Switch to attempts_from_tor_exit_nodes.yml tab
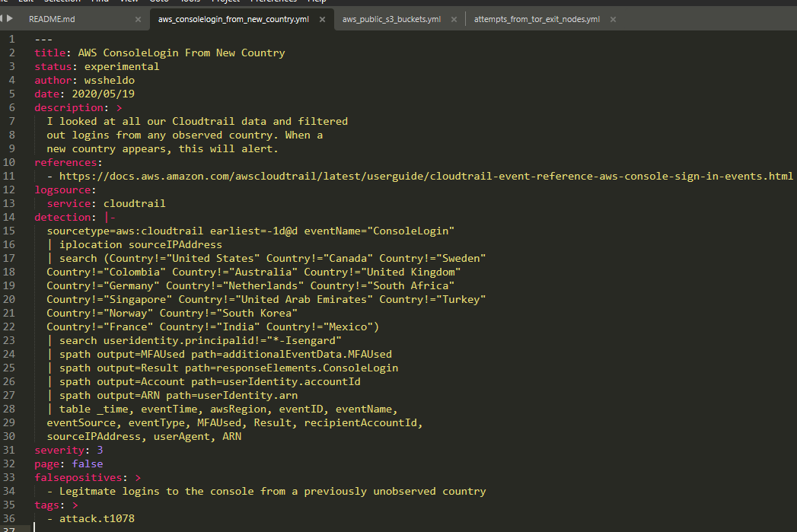The width and height of the screenshot is (797, 532). (x=537, y=19)
